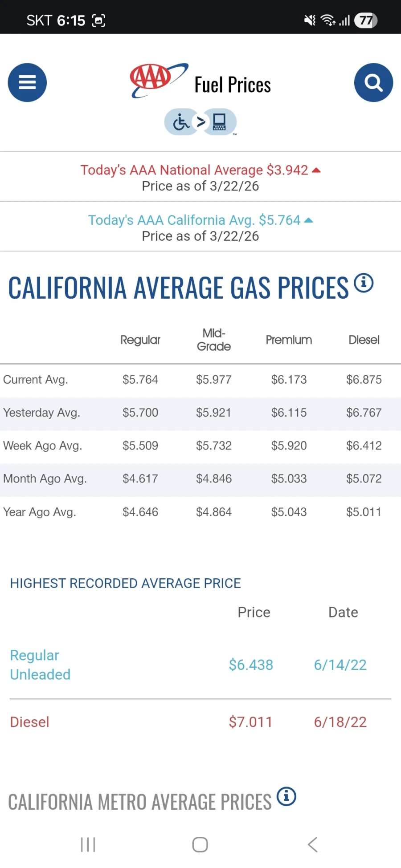Tap the Current Avg. row label
Image resolution: width=401 pixels, height=868 pixels.
36,380
